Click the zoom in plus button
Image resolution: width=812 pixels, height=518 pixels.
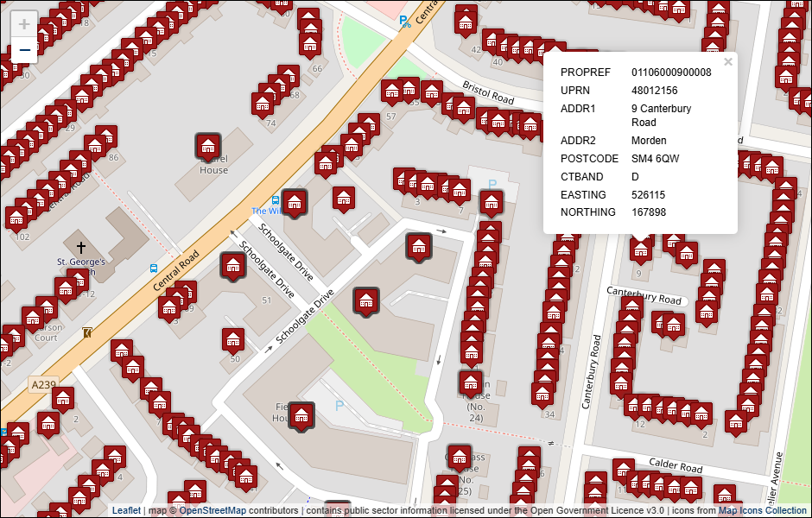click(x=24, y=24)
